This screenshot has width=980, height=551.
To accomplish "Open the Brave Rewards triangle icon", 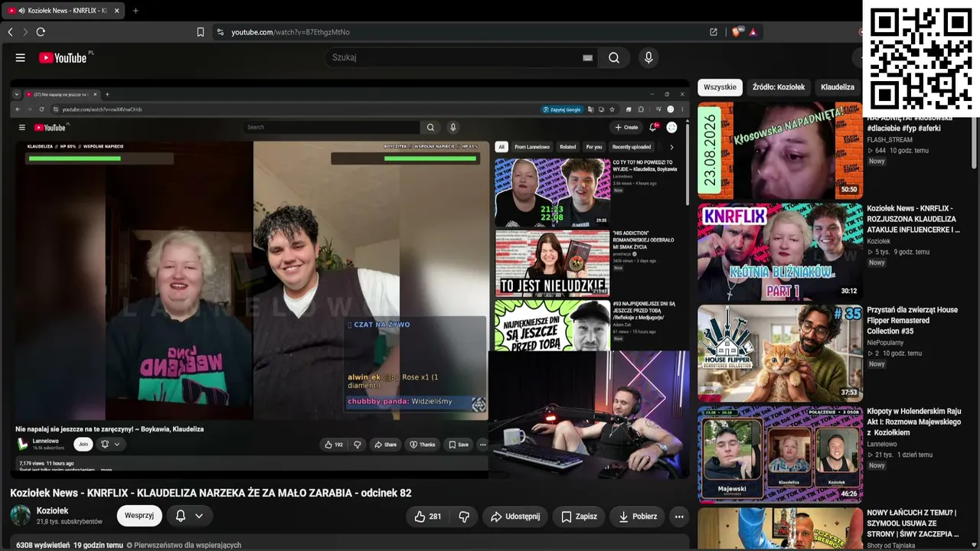I will (753, 32).
